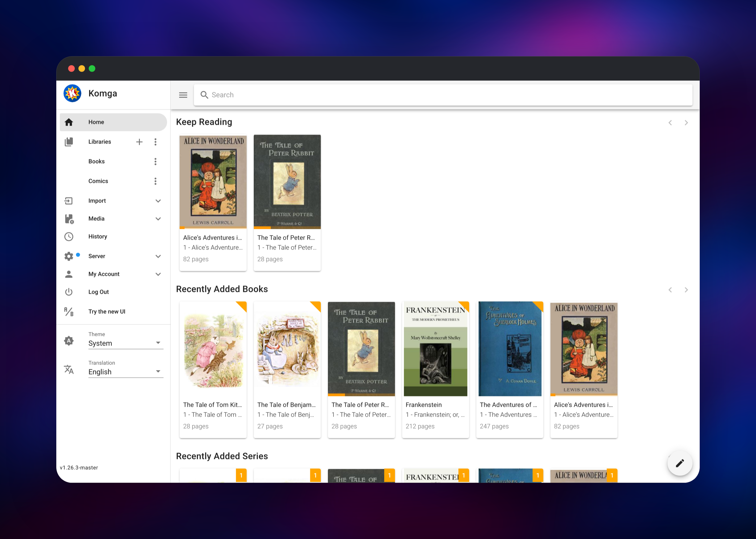Expand the Import section chevron
The image size is (756, 539).
(x=158, y=201)
